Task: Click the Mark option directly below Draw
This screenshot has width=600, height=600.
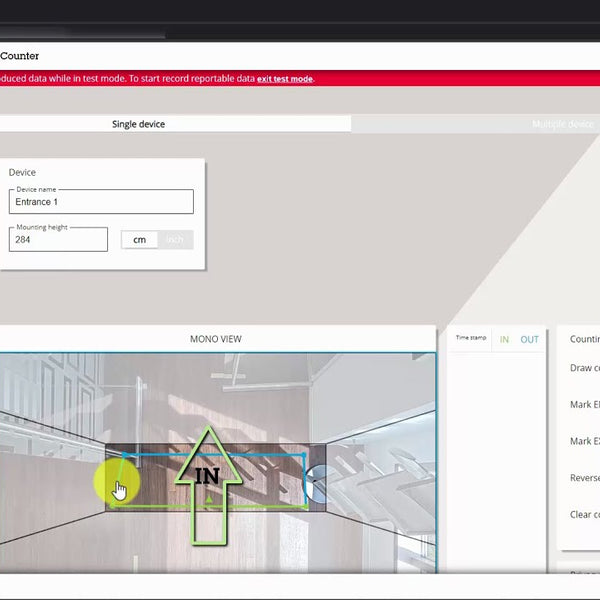Action: coord(584,405)
